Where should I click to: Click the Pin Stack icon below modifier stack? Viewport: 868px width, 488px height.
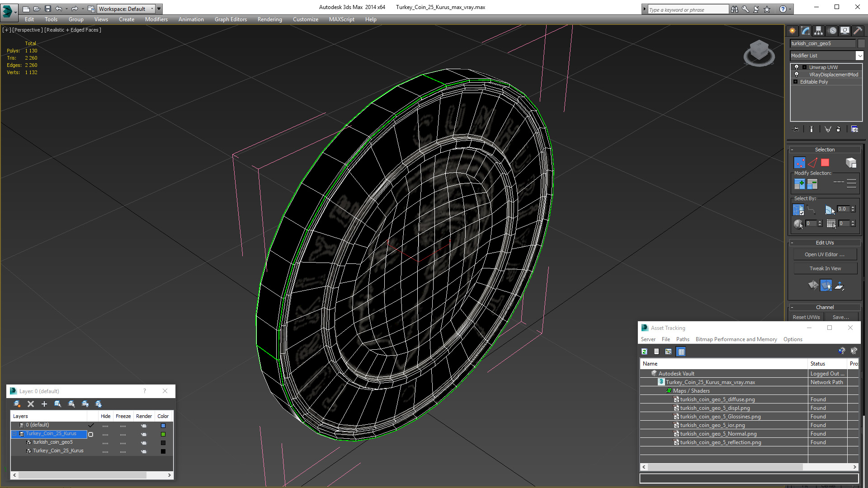[796, 129]
